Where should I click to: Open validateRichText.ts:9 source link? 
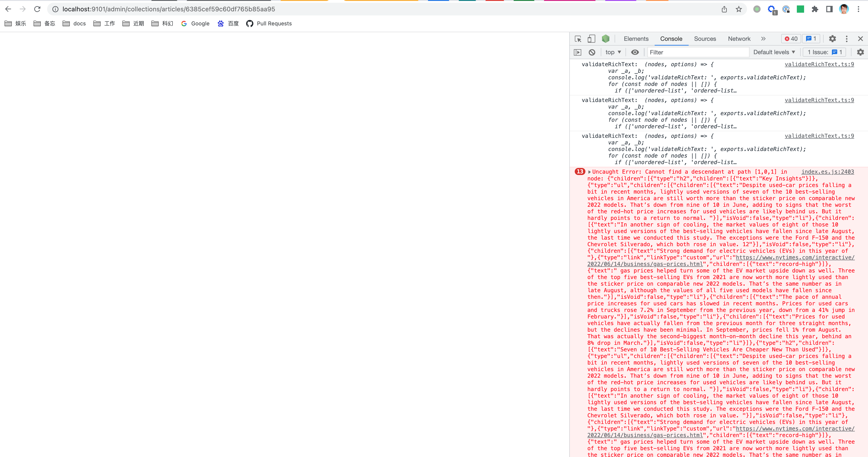(x=820, y=64)
